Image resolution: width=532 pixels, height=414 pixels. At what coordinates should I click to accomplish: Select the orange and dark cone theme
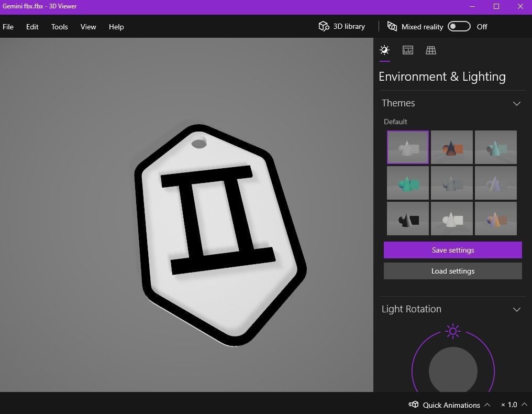pos(451,147)
